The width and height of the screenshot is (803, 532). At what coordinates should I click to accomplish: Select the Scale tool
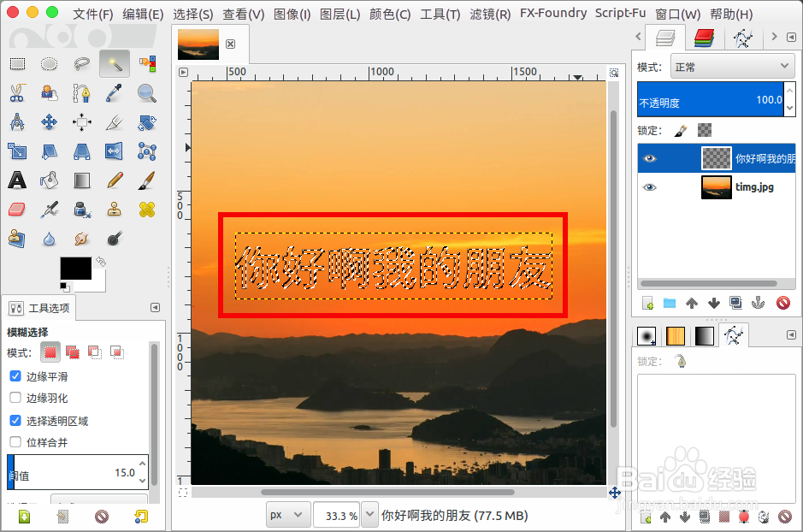coord(17,151)
